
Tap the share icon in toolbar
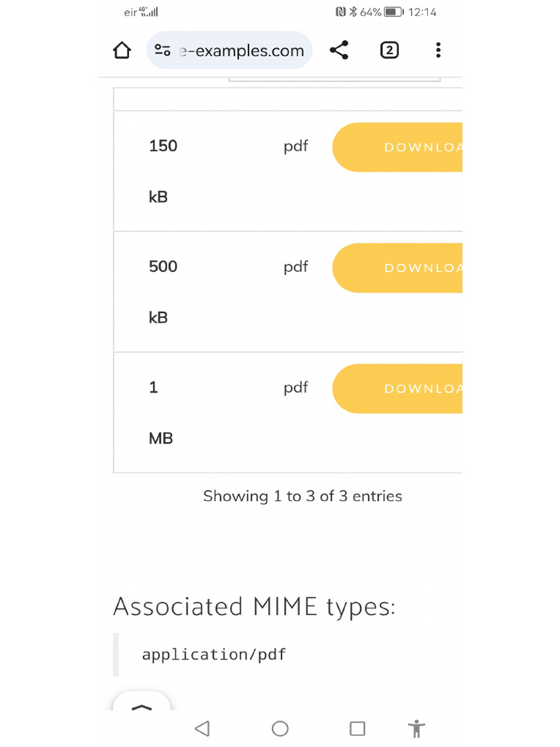click(x=339, y=50)
